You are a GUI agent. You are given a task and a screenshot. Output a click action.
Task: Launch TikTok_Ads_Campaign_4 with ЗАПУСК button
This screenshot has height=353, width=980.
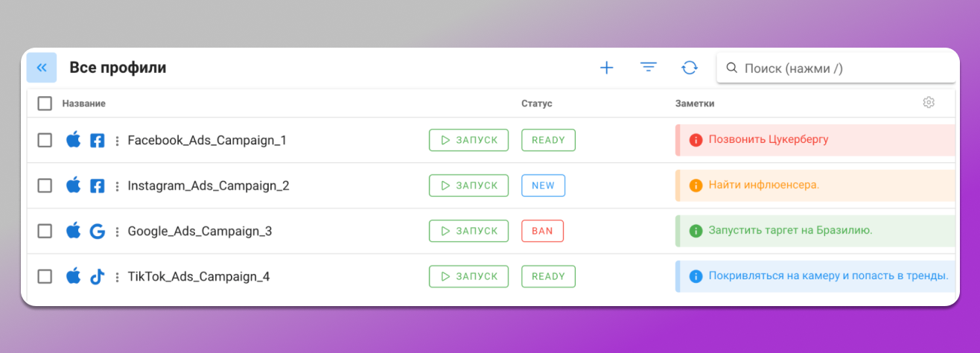pyautogui.click(x=468, y=276)
